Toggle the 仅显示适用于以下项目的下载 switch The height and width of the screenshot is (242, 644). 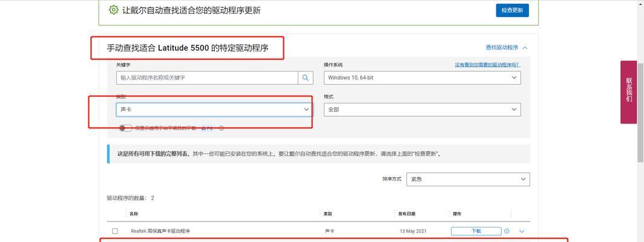tap(126, 128)
